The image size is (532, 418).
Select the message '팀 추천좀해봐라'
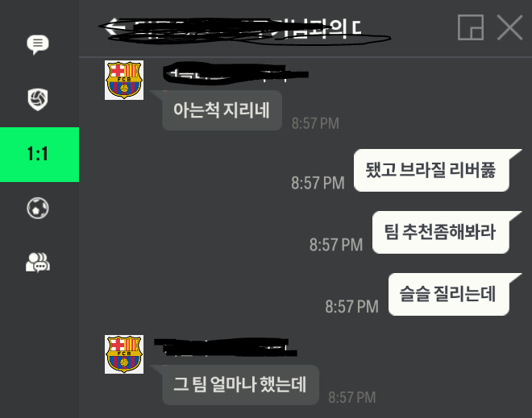point(440,232)
